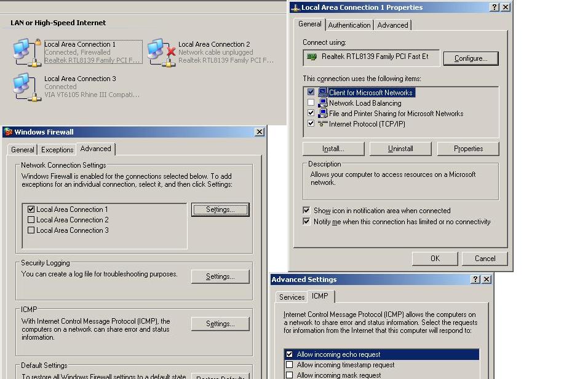Click 'Allow incoming timestamp request' row text
588x379 pixels.
pyautogui.click(x=346, y=365)
